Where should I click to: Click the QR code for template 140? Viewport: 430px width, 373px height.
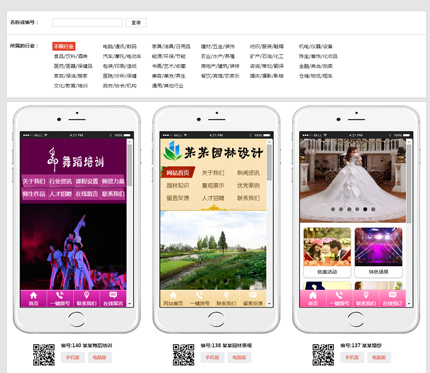tap(44, 355)
